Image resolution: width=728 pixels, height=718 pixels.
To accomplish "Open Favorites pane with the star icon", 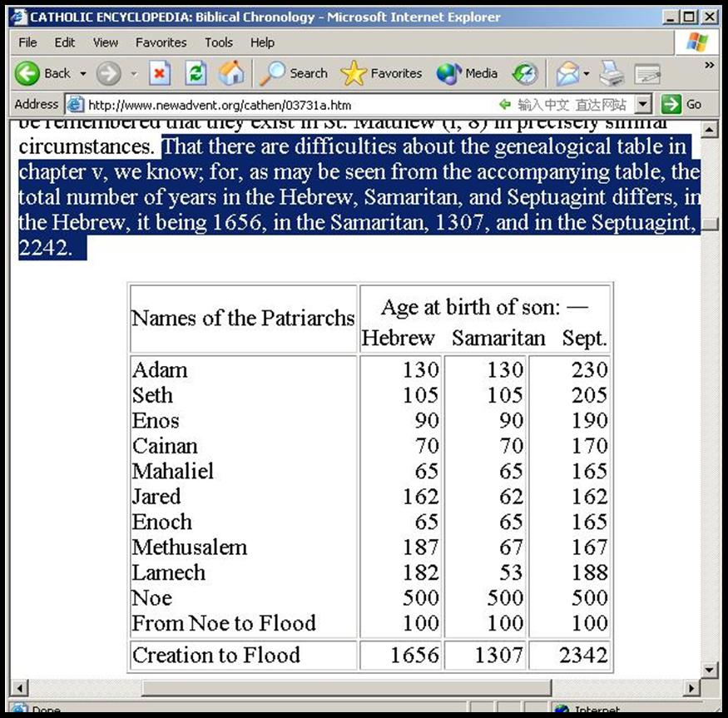I will (354, 73).
